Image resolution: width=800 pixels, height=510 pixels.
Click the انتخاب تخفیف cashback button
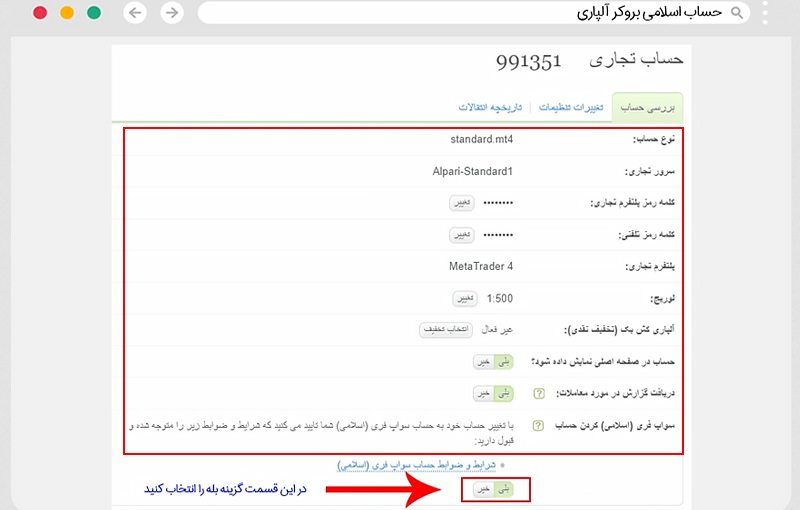(x=446, y=330)
